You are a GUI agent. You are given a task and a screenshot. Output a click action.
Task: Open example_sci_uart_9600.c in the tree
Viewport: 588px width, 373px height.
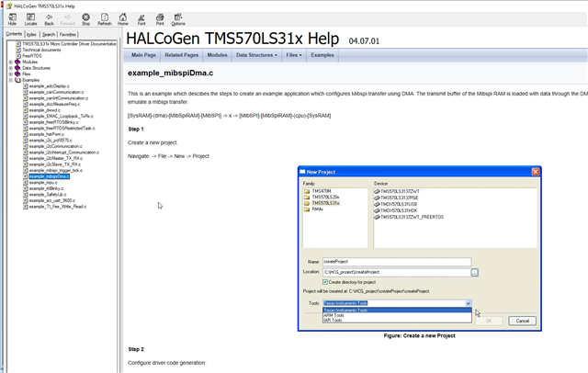[52, 200]
